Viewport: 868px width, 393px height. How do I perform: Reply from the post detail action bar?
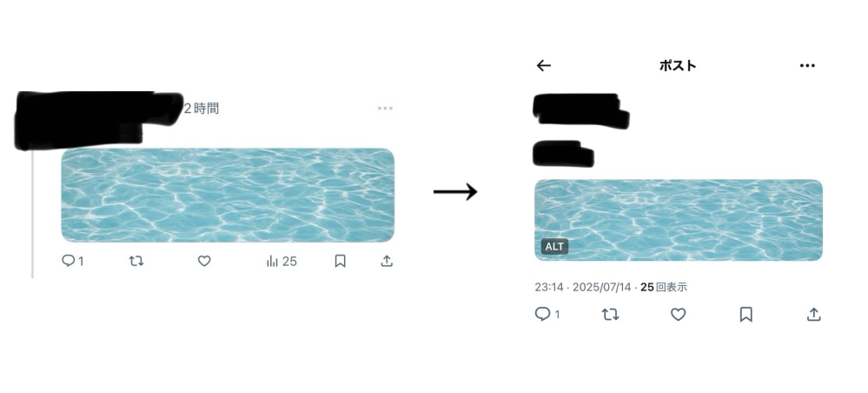547,314
